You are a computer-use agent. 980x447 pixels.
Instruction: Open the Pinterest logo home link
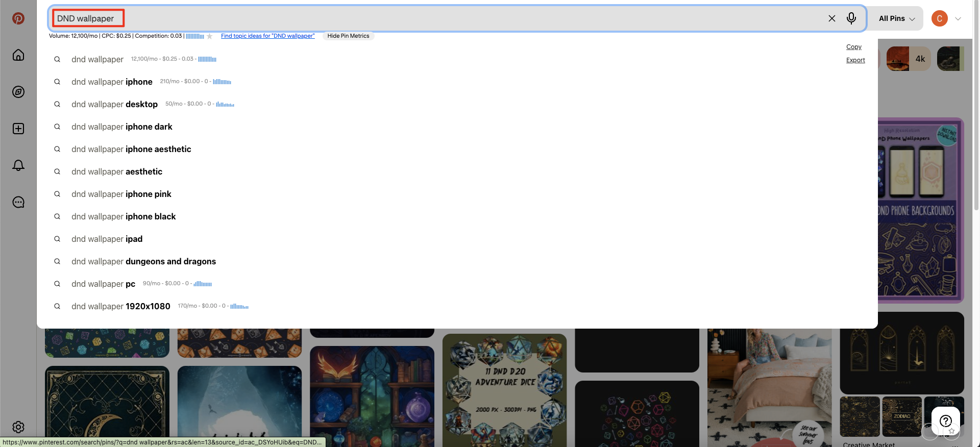click(18, 18)
